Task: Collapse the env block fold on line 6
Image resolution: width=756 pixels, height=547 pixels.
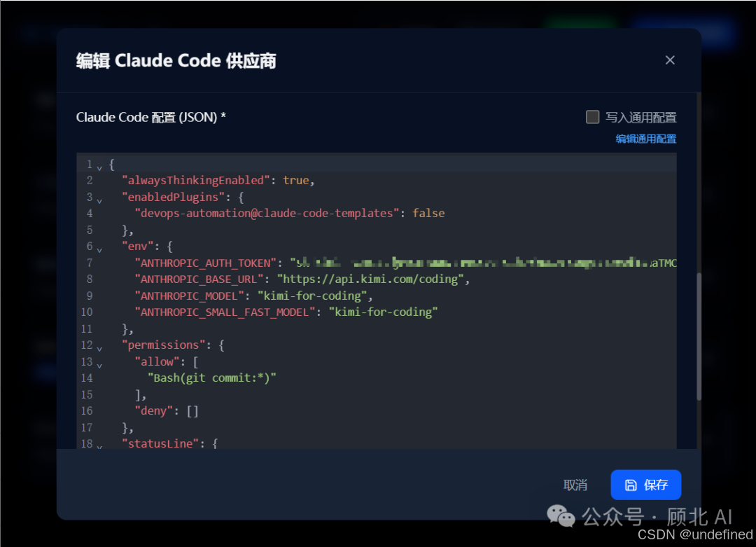Action: coord(99,250)
